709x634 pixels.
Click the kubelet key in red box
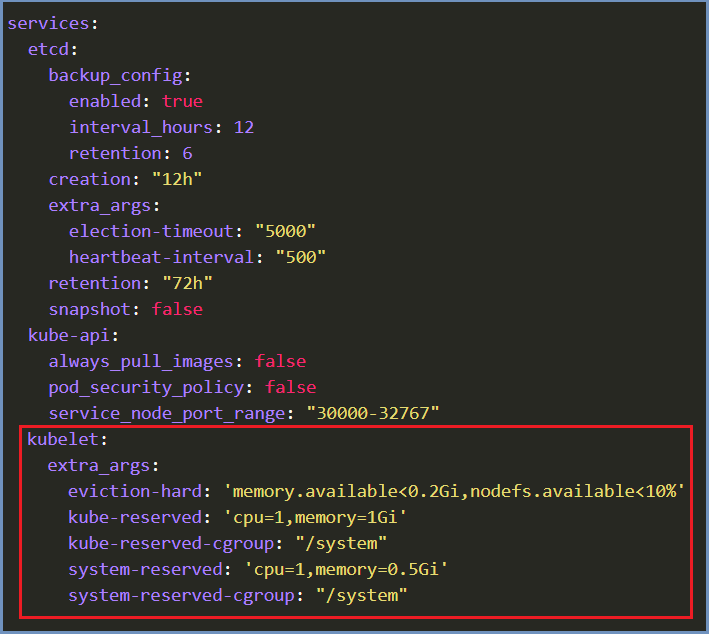[63, 439]
